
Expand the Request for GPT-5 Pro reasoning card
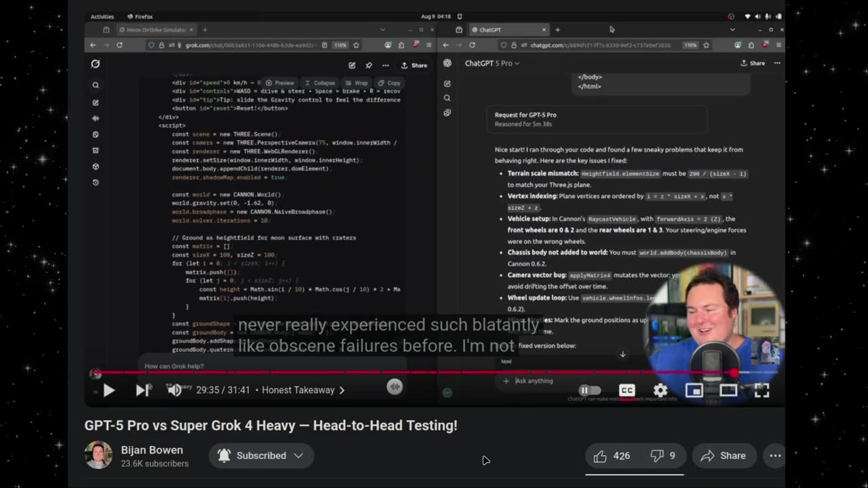595,119
